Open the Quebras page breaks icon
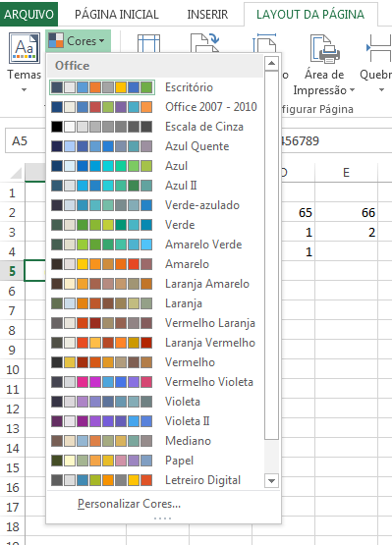This screenshot has width=392, height=545. coord(379,48)
